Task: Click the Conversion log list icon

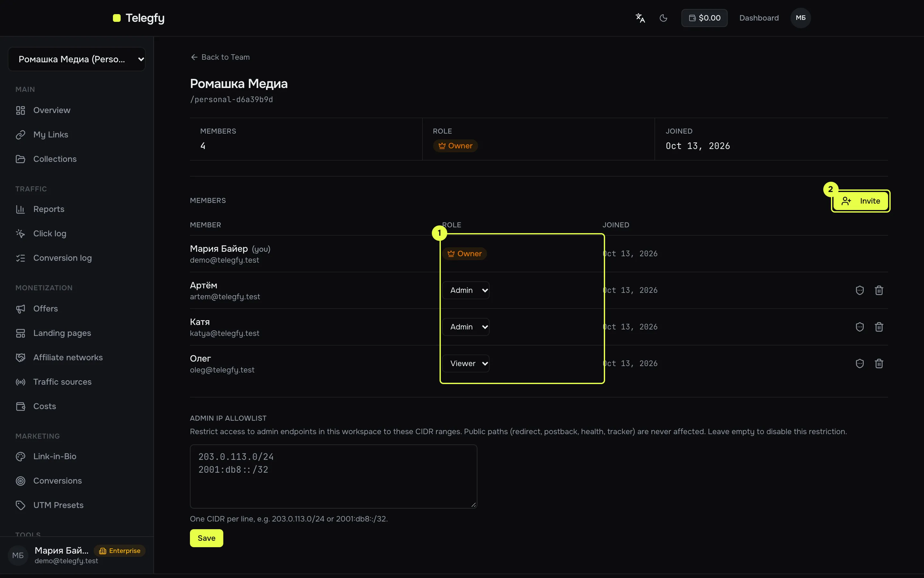Action: click(x=21, y=258)
